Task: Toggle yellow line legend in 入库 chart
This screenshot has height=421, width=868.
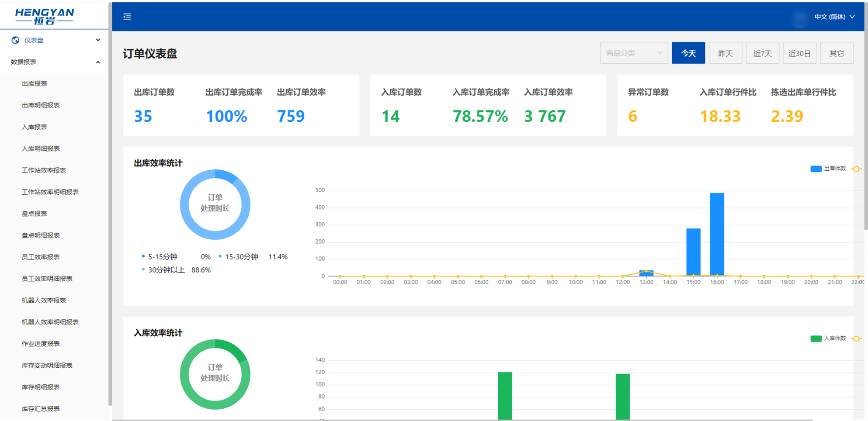Action: [x=857, y=339]
